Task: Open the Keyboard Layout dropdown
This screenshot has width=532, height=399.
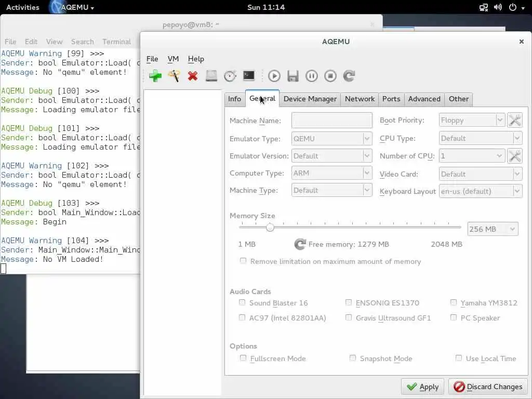Action: tap(481, 191)
